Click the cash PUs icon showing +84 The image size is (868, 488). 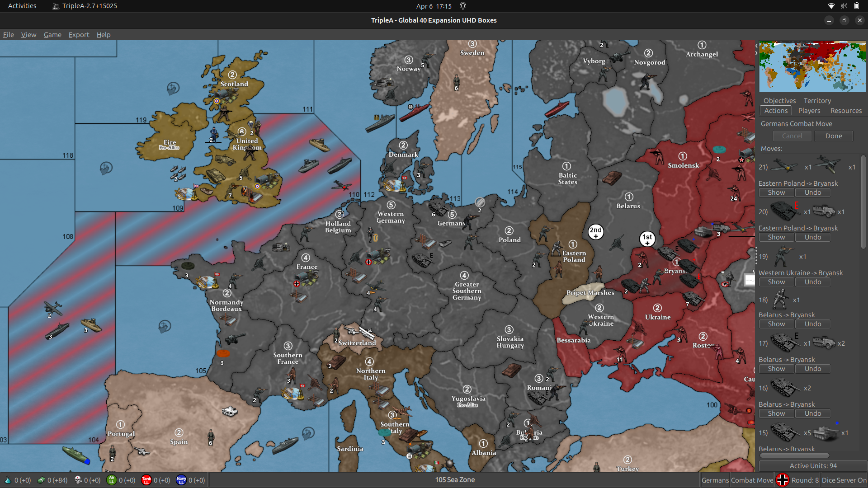[41, 480]
